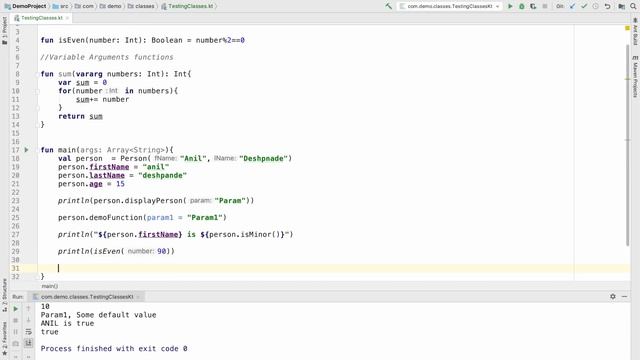Select the demo breadcrumb folder
The width and height of the screenshot is (640, 360).
point(111,6)
